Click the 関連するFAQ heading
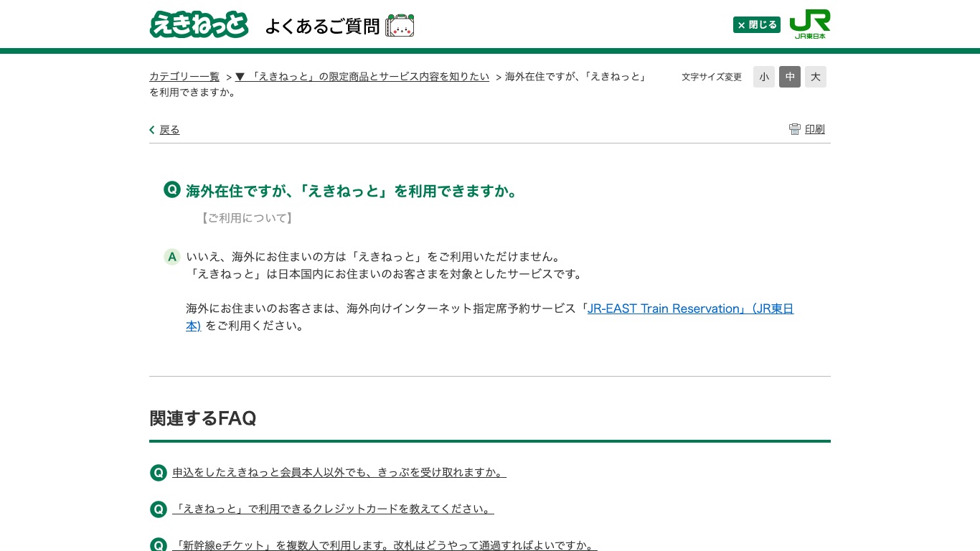This screenshot has width=980, height=551. tap(203, 418)
